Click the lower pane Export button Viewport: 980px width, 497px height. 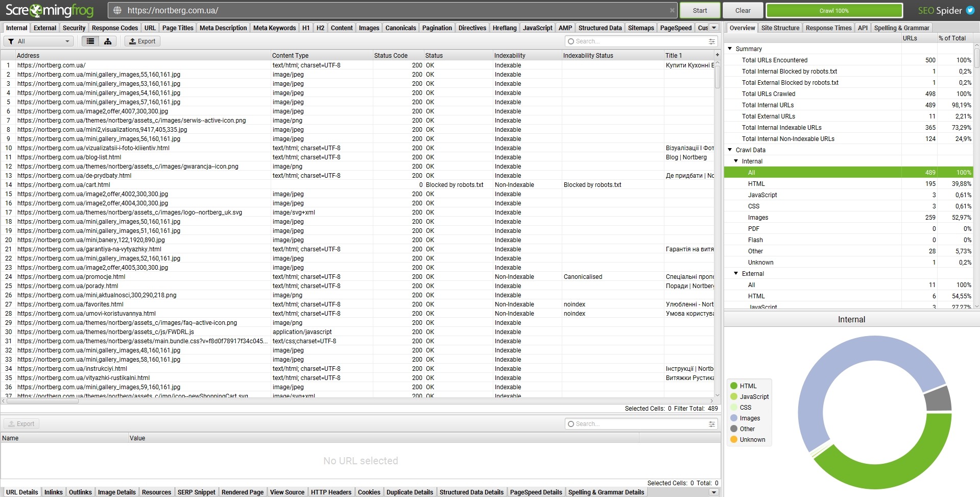(21, 424)
